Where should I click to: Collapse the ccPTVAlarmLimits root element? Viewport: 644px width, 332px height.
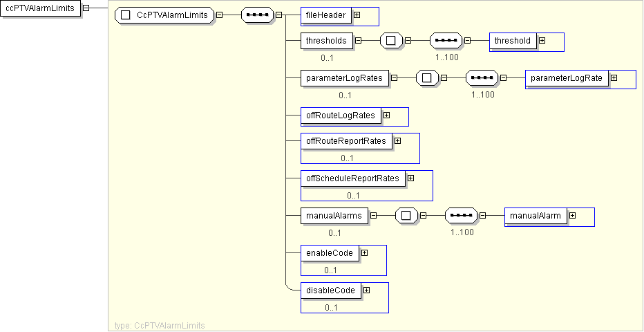86,9
